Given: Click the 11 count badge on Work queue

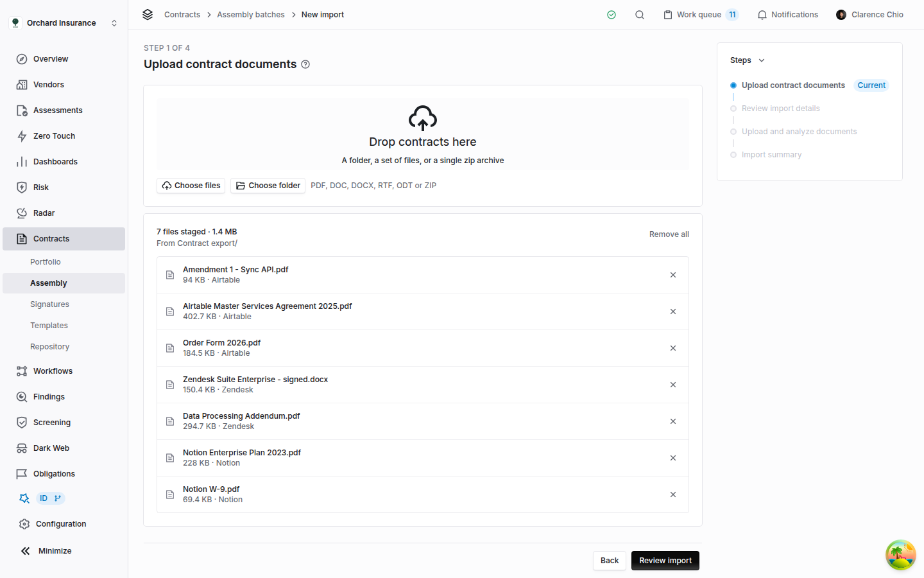Looking at the screenshot, I should [732, 15].
